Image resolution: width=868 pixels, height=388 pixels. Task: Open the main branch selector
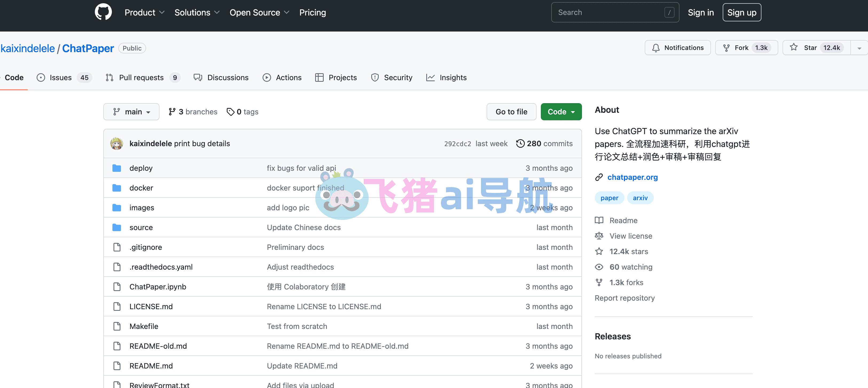tap(131, 112)
